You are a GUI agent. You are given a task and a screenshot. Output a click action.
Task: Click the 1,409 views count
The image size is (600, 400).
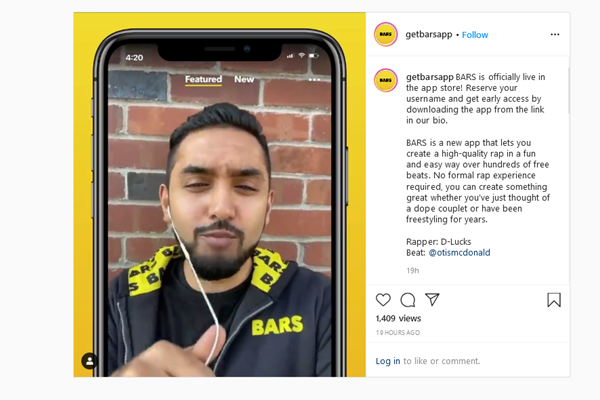[398, 318]
